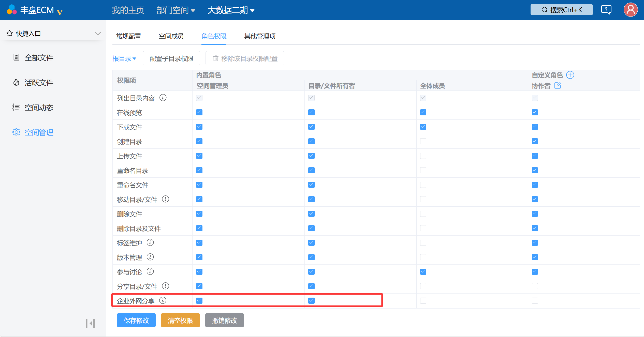Screen dimensions: 644x337
Task: Open the 其他管理项 tab
Action: tap(260, 36)
